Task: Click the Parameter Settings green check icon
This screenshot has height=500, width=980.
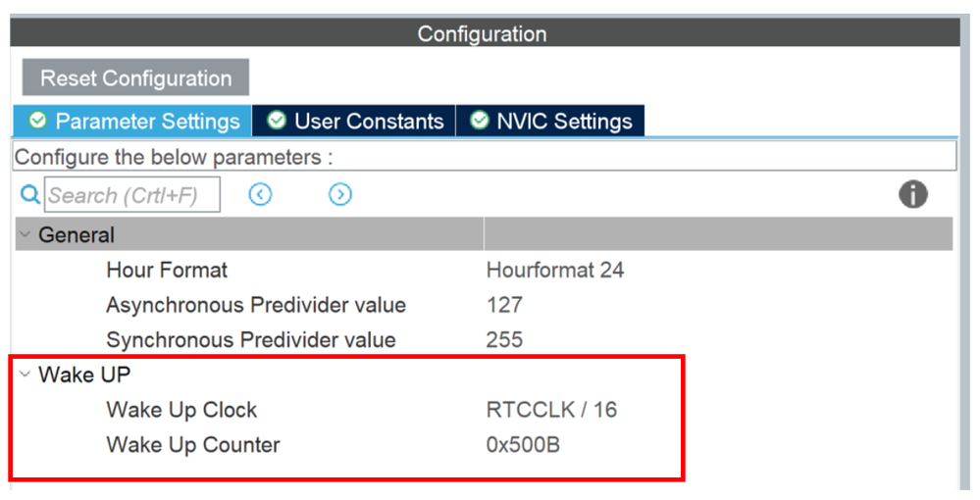Action: pyautogui.click(x=38, y=121)
